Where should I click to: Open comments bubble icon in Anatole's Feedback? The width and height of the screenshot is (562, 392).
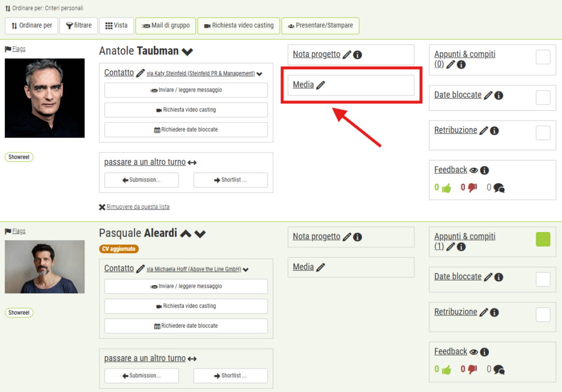point(499,188)
